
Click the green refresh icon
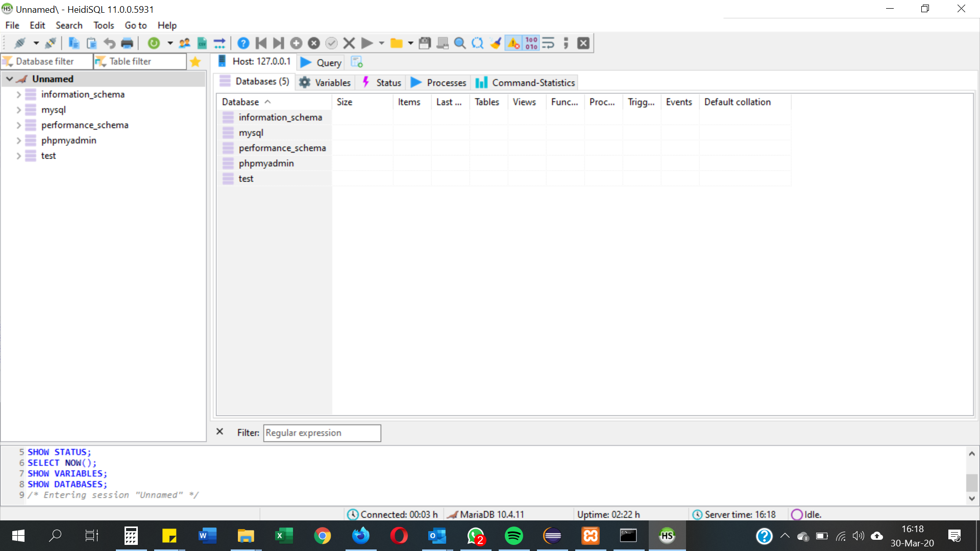[154, 43]
